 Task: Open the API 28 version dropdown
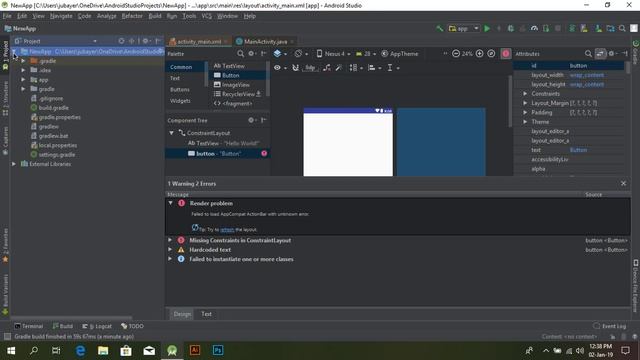pos(366,54)
